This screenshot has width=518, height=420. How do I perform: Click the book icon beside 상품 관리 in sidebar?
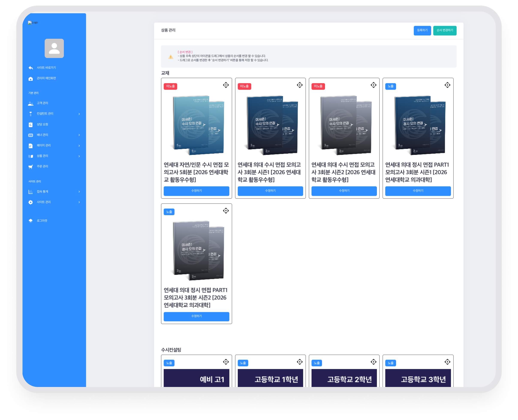[x=31, y=156]
